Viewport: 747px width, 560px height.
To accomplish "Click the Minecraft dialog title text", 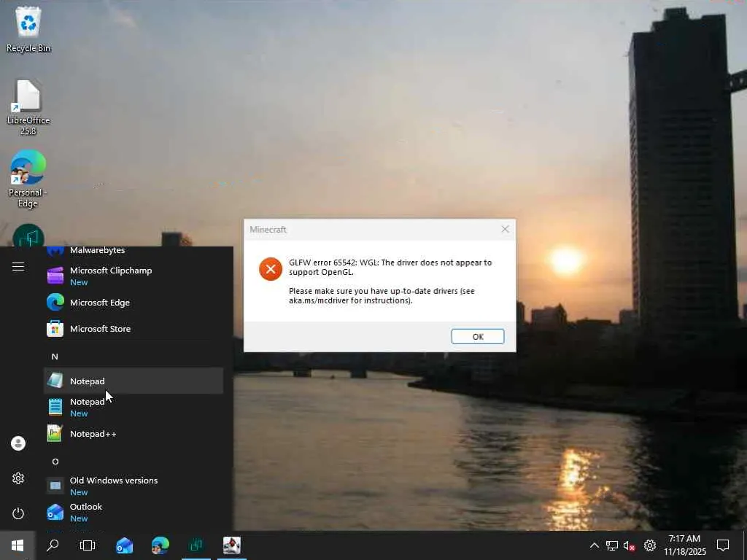I will coord(268,230).
